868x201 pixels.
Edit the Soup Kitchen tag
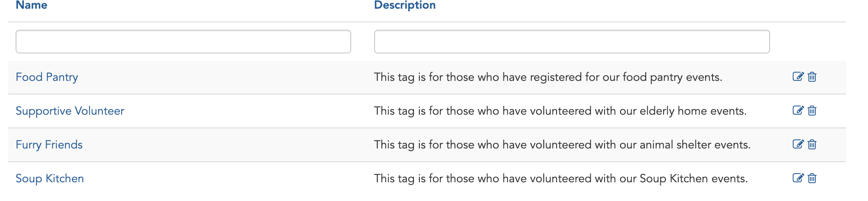click(798, 178)
